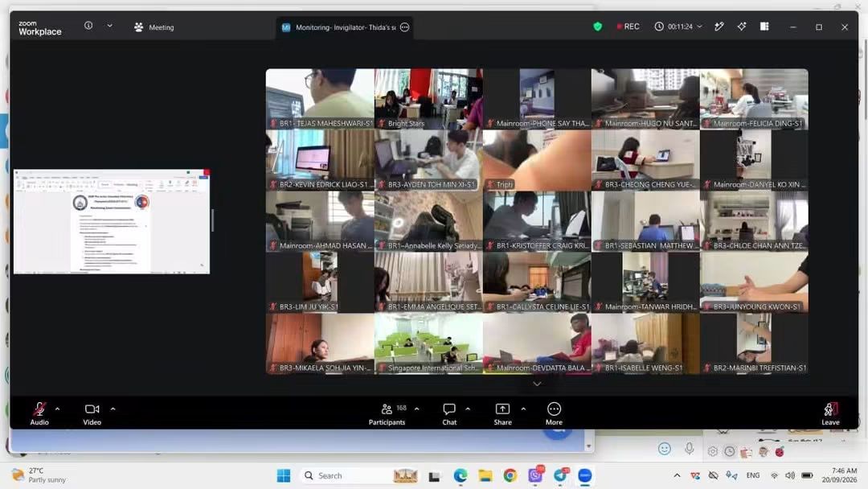Open the options ellipsis on the Monitoring tab
Screen dimensions: 868x489
coord(404,27)
